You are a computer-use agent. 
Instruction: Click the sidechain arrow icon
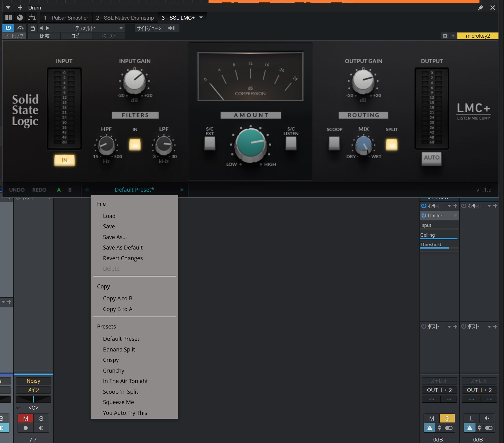pyautogui.click(x=171, y=28)
